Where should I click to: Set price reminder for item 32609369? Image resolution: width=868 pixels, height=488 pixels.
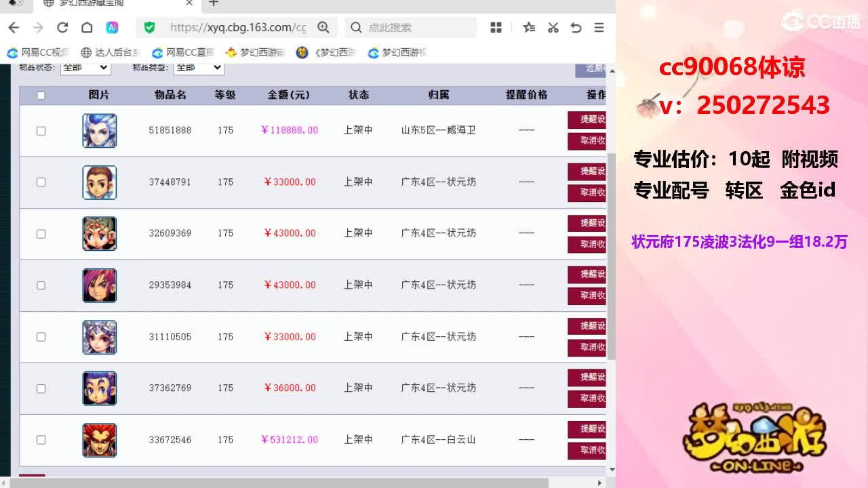(x=587, y=223)
